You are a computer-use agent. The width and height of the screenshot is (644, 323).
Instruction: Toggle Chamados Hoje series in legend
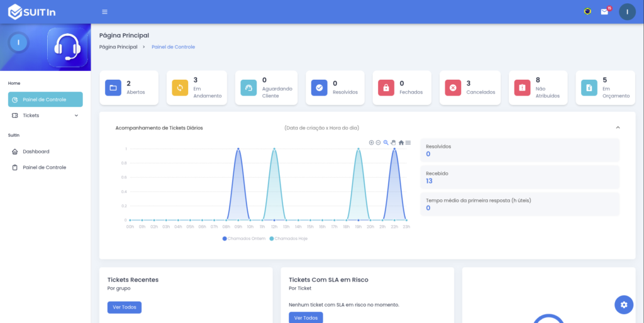289,239
